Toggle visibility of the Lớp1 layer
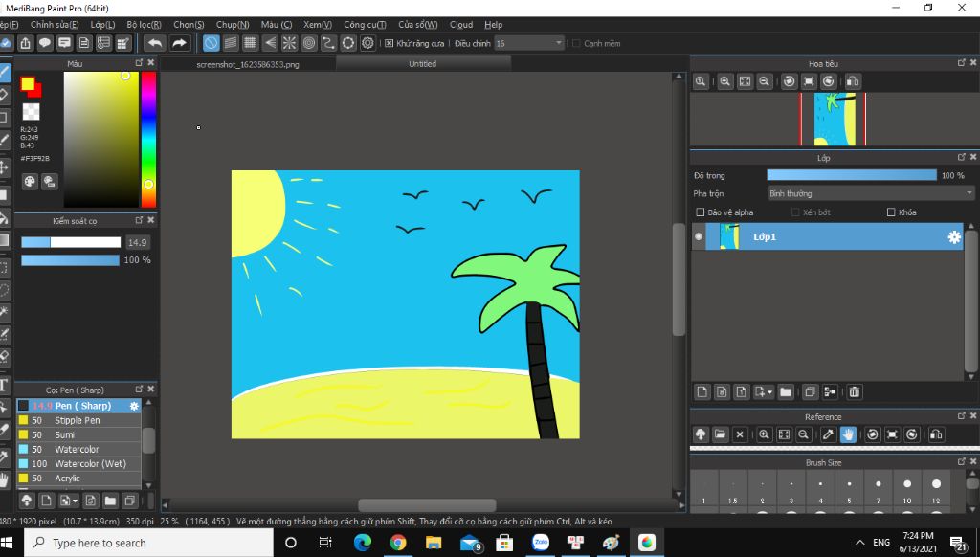The width and height of the screenshot is (980, 557). (x=699, y=237)
